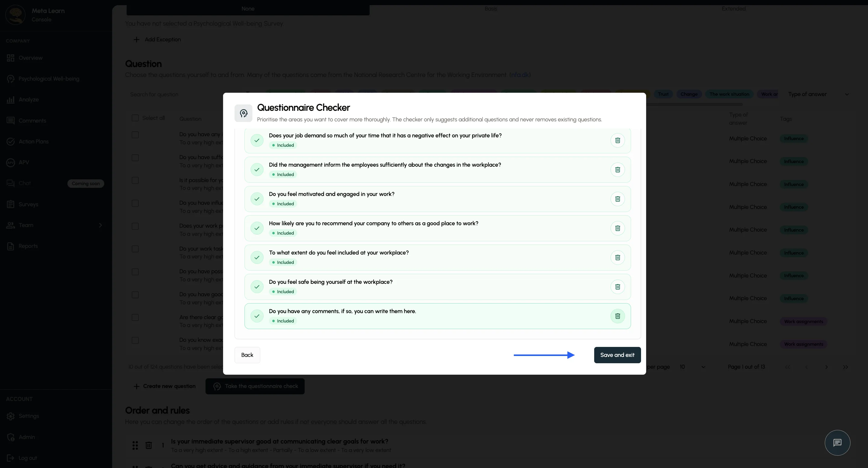This screenshot has height=468, width=868.
Task: Delete the 'negative effect on your private life' question
Action: 617,140
